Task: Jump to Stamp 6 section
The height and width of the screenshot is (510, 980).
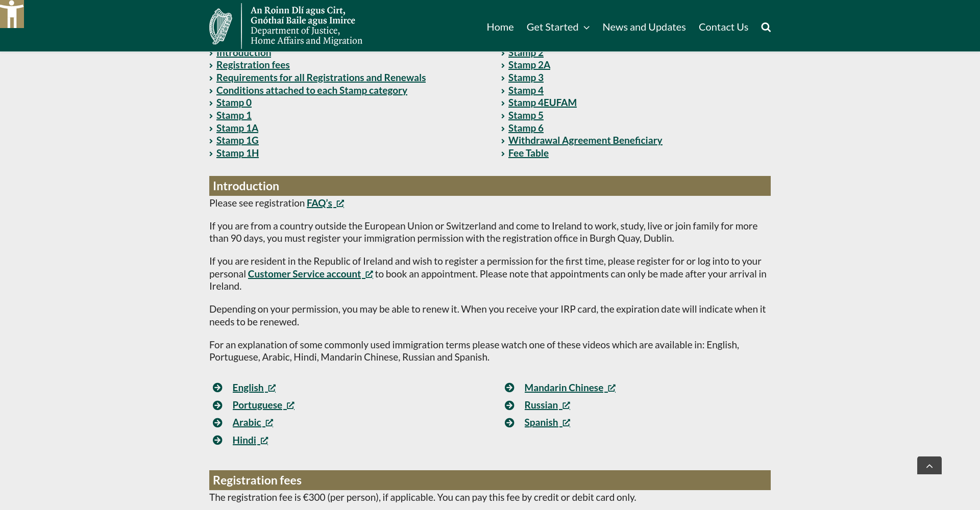Action: (x=526, y=128)
